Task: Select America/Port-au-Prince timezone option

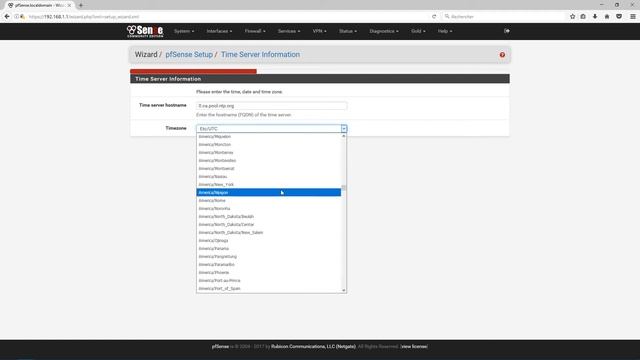Action: pos(269,280)
